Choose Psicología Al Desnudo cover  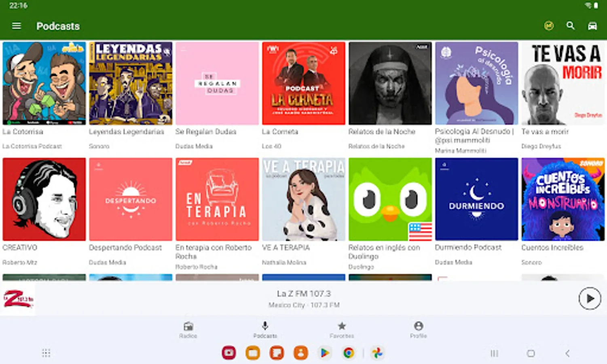pyautogui.click(x=477, y=83)
